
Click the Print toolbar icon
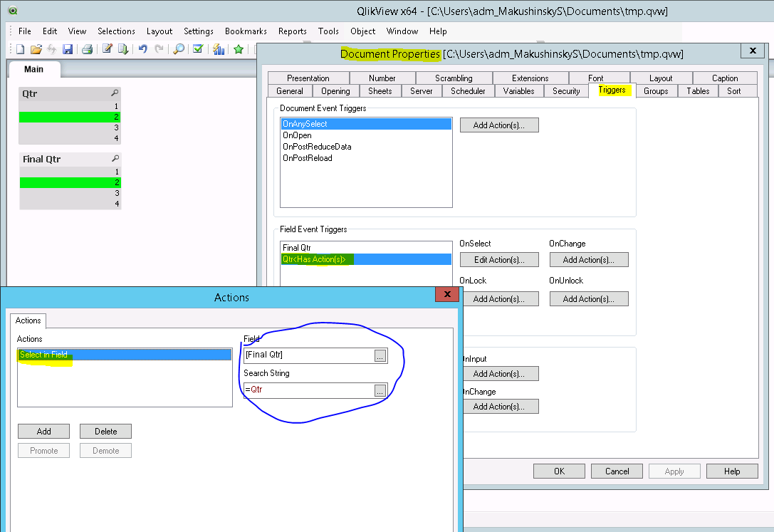click(x=87, y=49)
